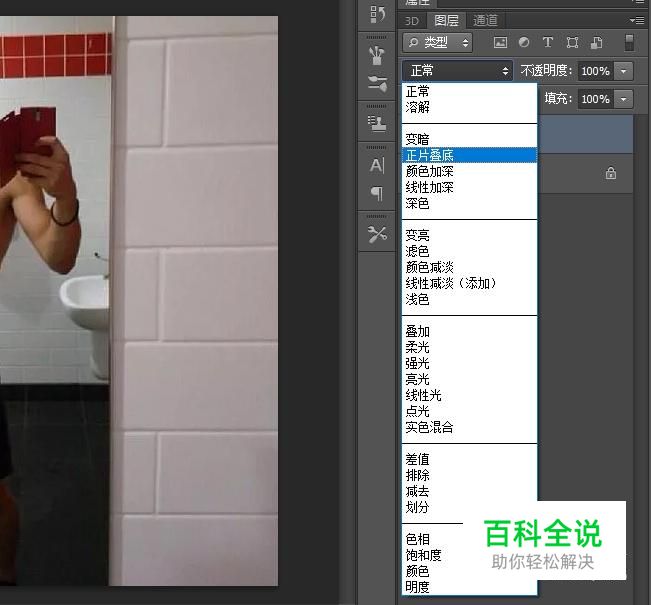
Task: Filter layers by pixel layer icon
Action: click(500, 42)
